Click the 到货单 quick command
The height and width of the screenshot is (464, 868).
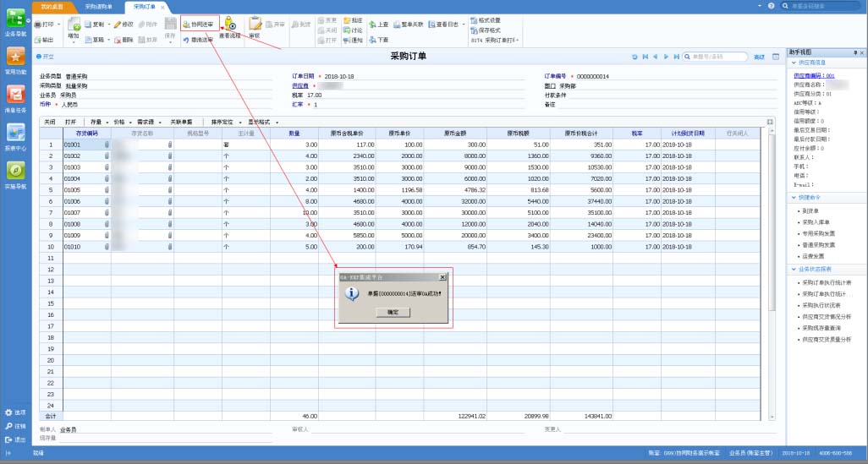[x=810, y=210]
